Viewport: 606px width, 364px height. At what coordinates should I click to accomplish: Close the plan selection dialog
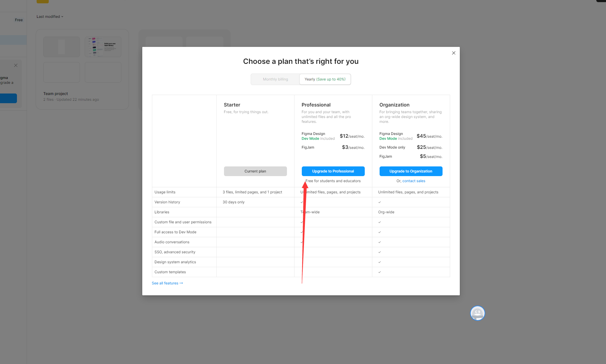coord(453,53)
